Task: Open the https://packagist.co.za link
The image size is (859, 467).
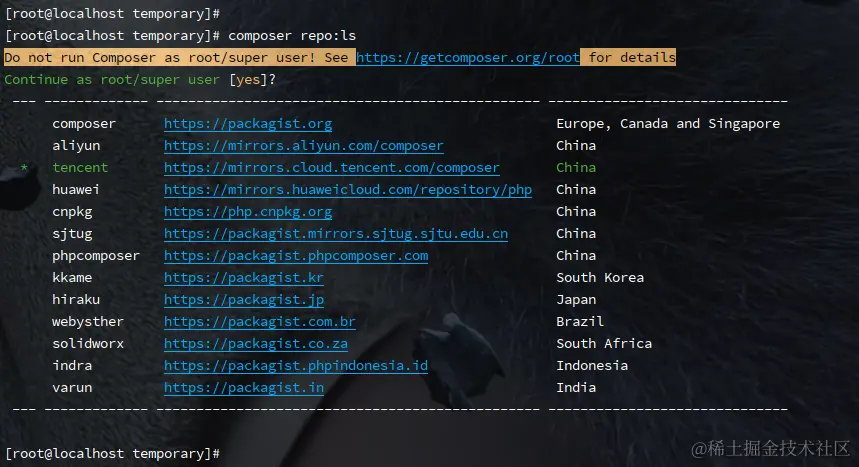Action: click(x=256, y=343)
